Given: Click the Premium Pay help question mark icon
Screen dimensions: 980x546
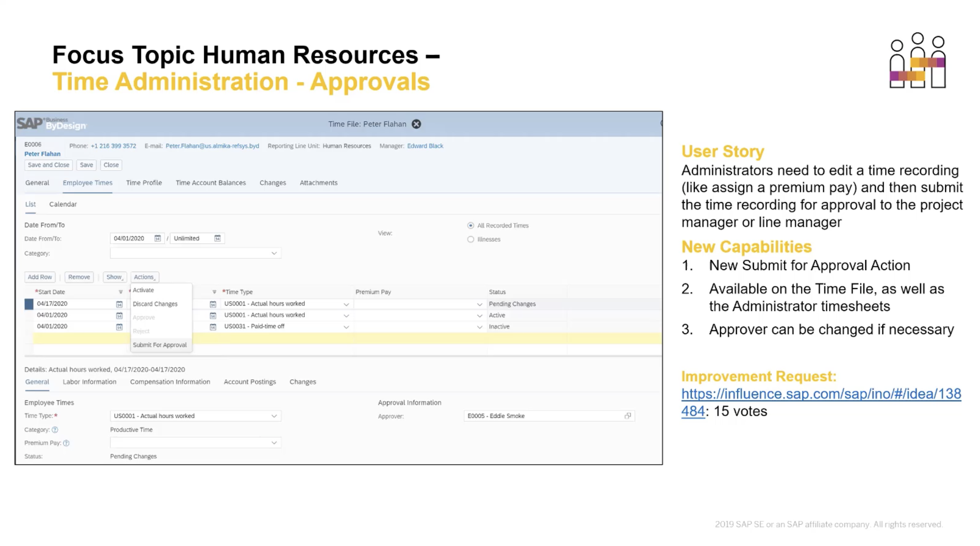Looking at the screenshot, I should 66,443.
